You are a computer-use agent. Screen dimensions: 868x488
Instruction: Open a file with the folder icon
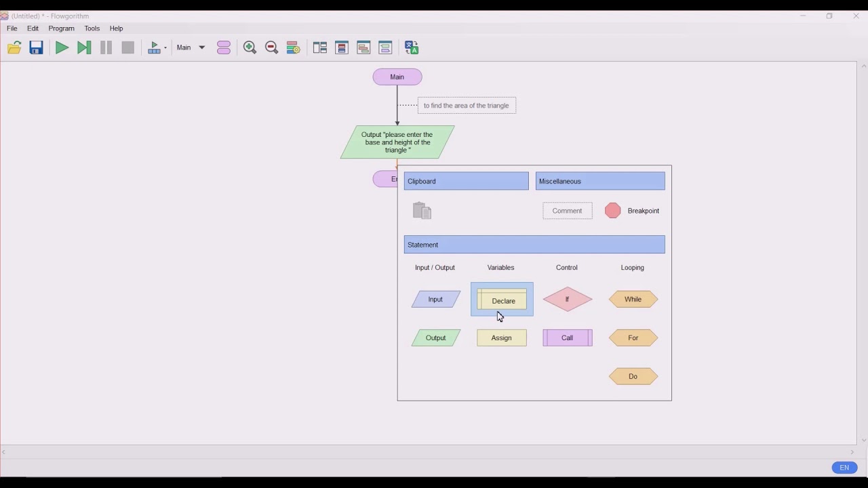click(x=14, y=47)
